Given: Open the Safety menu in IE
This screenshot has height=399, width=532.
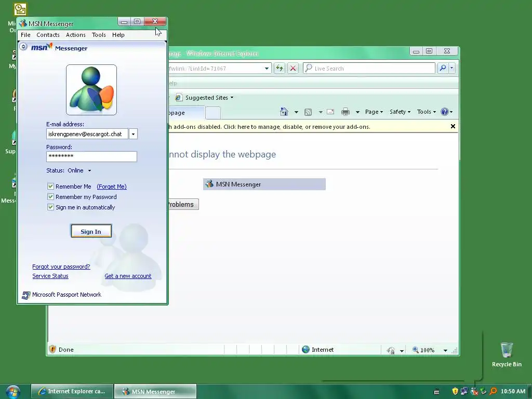Looking at the screenshot, I should pos(400,112).
